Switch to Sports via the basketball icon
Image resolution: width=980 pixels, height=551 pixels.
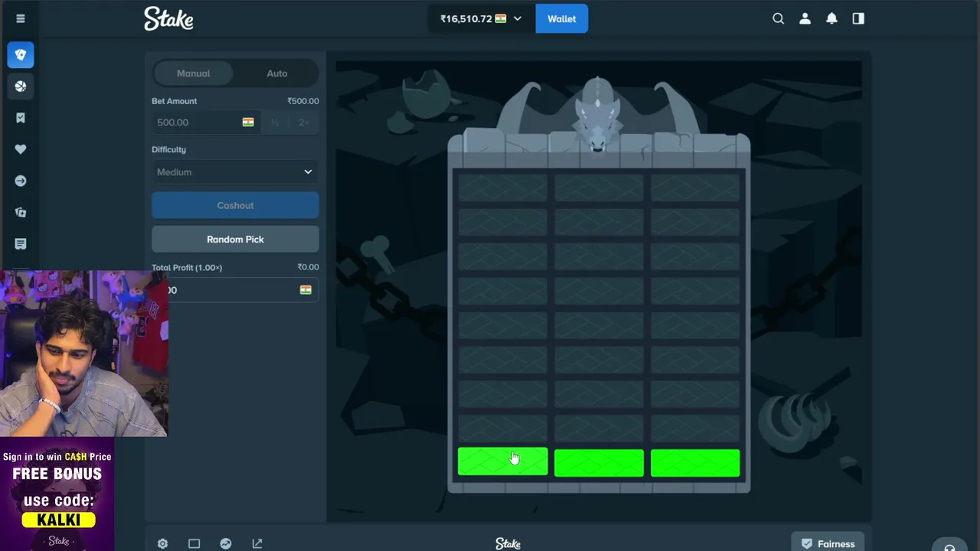pos(21,86)
